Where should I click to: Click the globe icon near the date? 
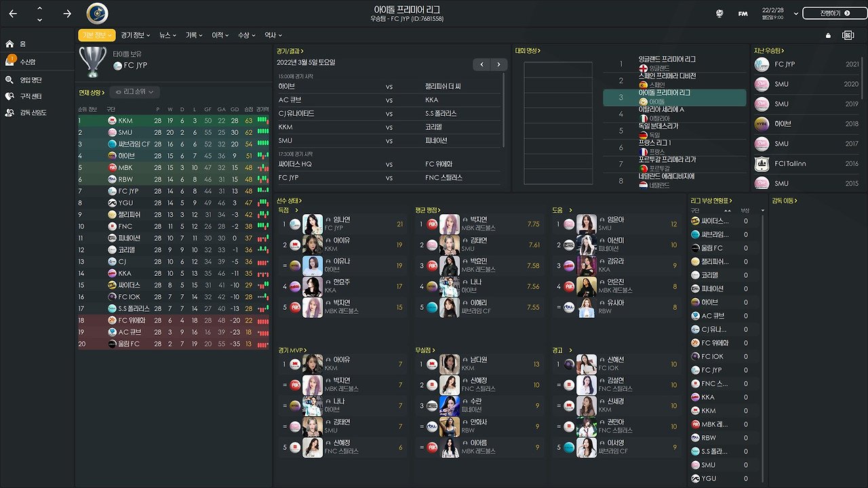(x=719, y=12)
